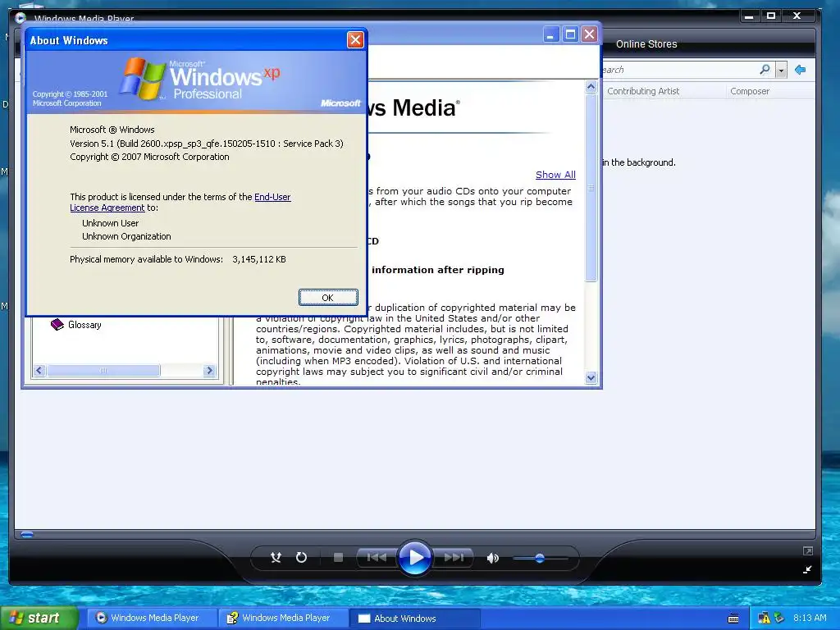Viewport: 840px width, 630px height.
Task: Click the full screen view icon
Action: click(x=808, y=550)
